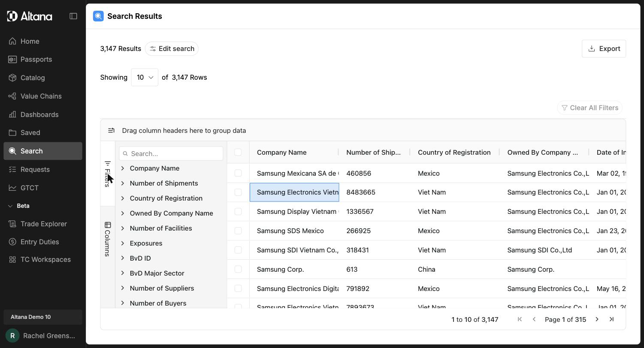The width and height of the screenshot is (644, 348).
Task: Sort by Country of Registration column header
Action: (x=455, y=152)
